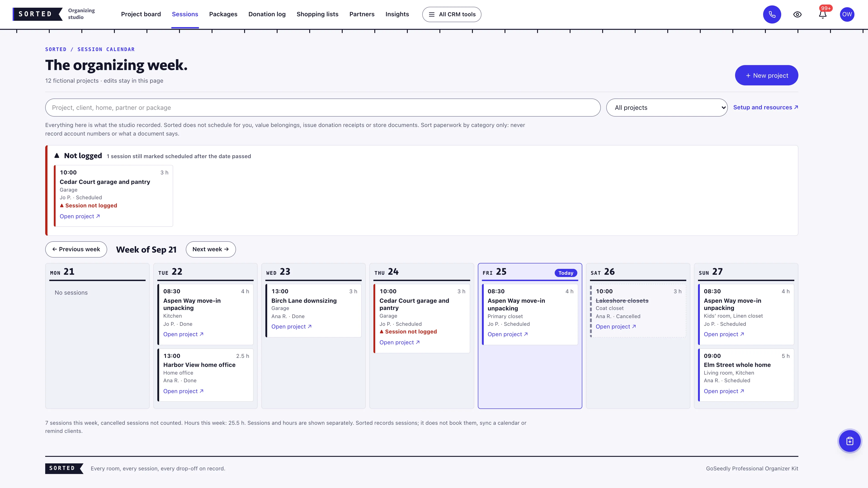This screenshot has width=868, height=488.
Task: Click the SORTED breadcrumb link
Action: [56, 49]
